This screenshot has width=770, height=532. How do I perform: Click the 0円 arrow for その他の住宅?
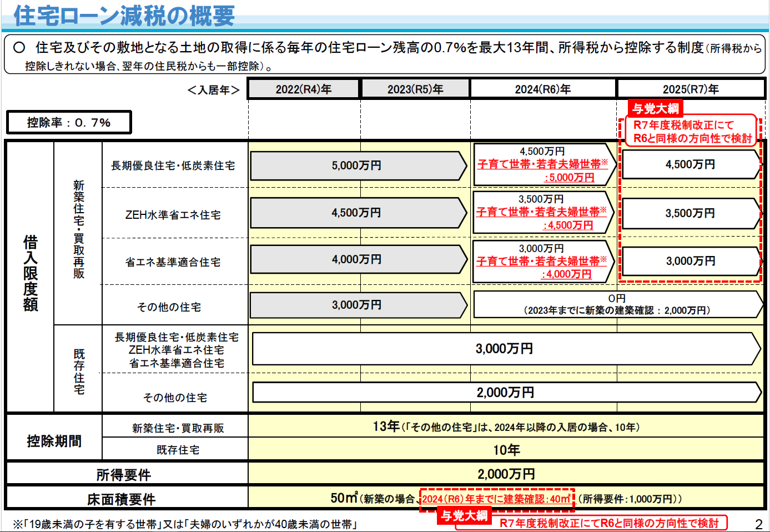click(618, 304)
